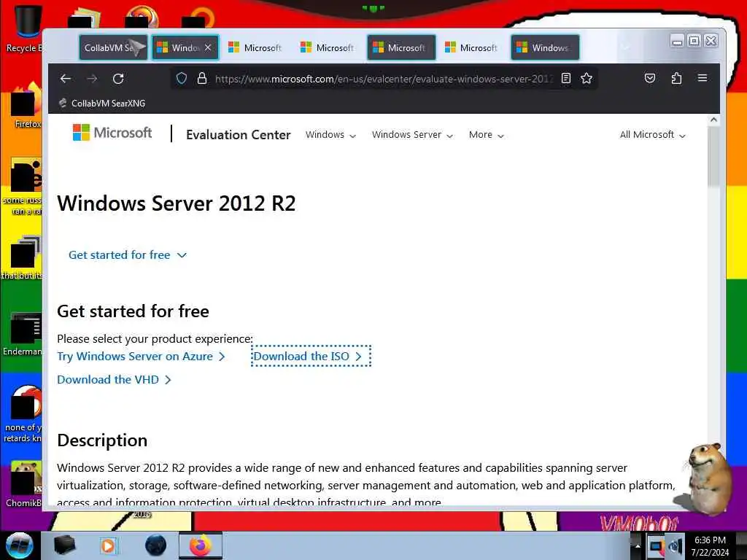This screenshot has height=560, width=747.
Task: Switch to the CollabVM SearXNG tab
Action: [x=112, y=47]
